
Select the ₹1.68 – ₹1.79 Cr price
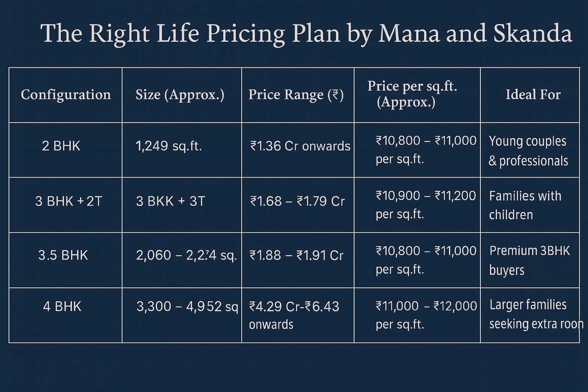tap(297, 201)
